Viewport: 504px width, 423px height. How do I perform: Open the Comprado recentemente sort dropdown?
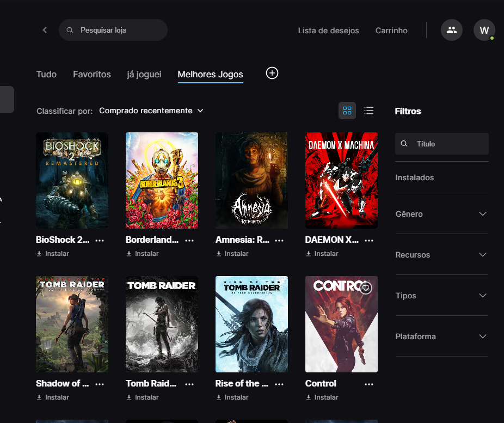(151, 111)
